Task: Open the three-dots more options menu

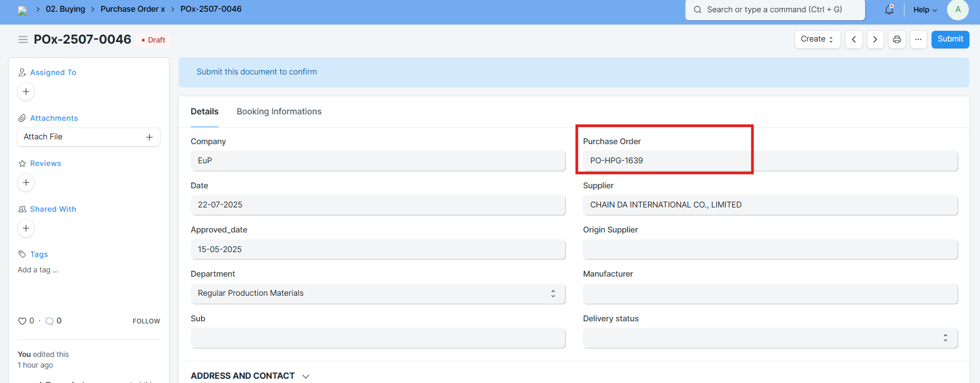Action: pyautogui.click(x=918, y=39)
